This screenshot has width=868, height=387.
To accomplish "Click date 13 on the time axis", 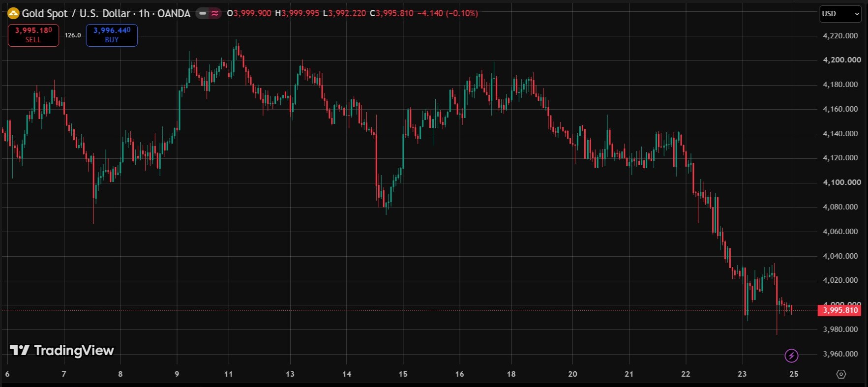I will click(x=290, y=374).
